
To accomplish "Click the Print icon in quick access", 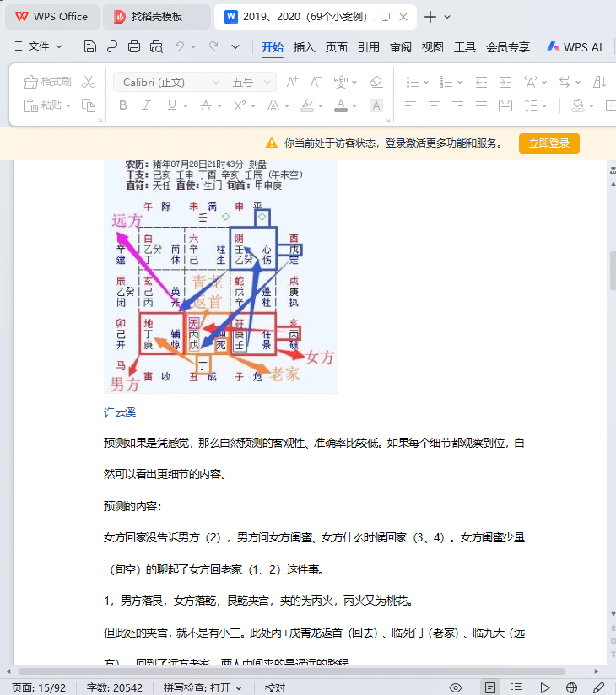I will (x=134, y=46).
